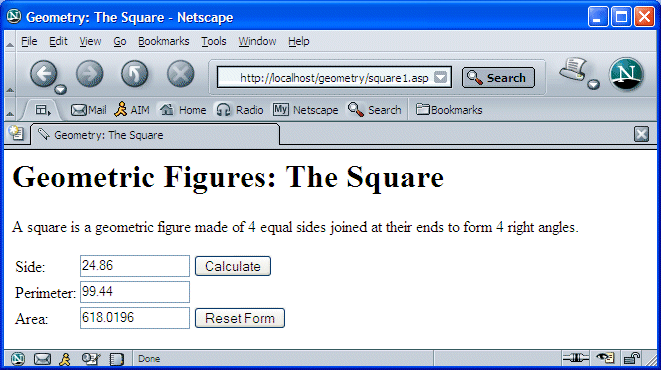Click the security lock icon in status bar
Viewport: 661px width, 370px height.
(632, 359)
